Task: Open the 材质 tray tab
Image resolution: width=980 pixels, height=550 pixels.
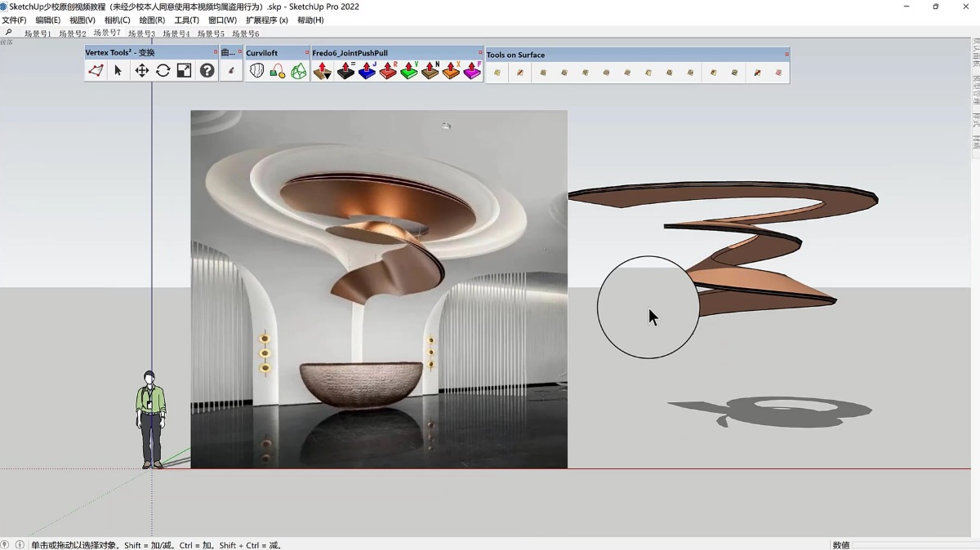Action: tap(975, 142)
